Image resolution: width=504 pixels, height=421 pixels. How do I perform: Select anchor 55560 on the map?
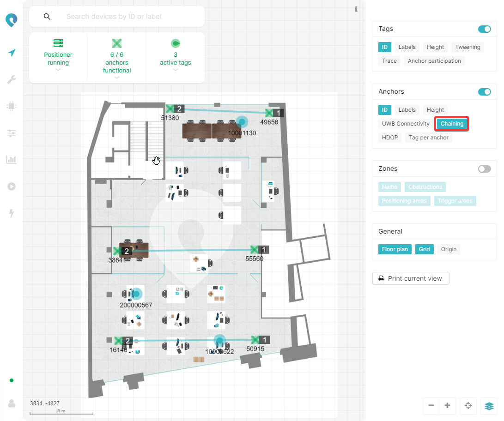[254, 250]
